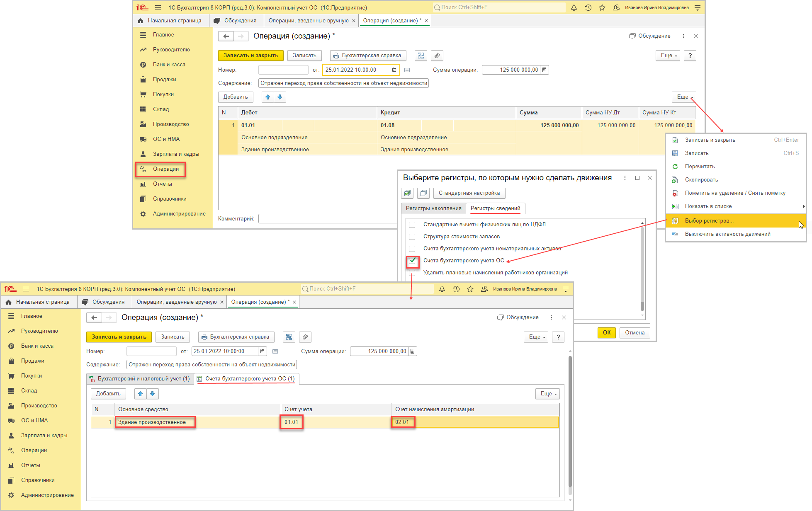Open settings lines menu in top title bar
This screenshot has width=812, height=511.
pos(698,7)
